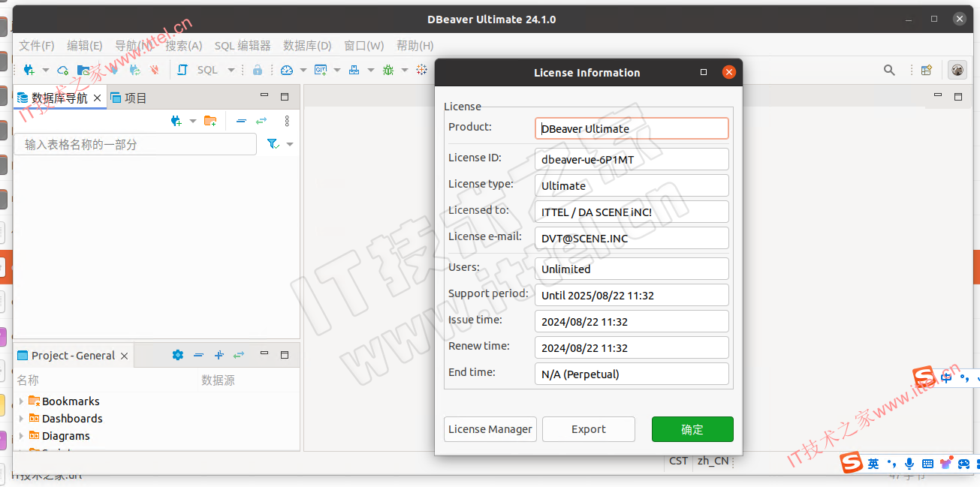Create new folder in database navigator

210,121
